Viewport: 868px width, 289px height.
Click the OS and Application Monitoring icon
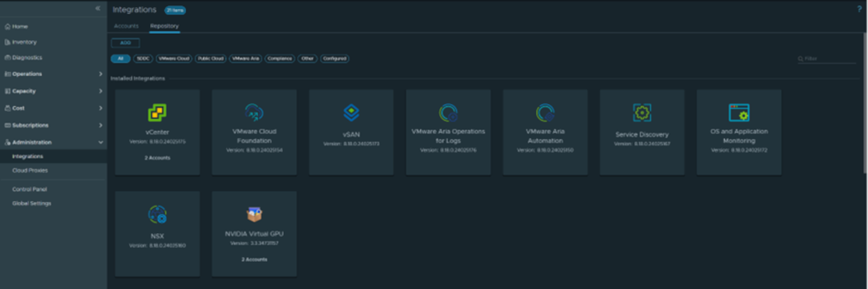739,113
